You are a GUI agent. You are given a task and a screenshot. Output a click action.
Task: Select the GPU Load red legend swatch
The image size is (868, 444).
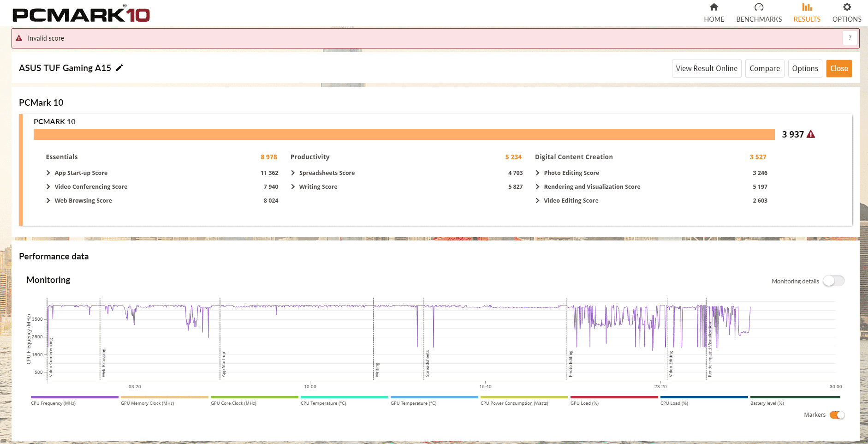(614, 397)
